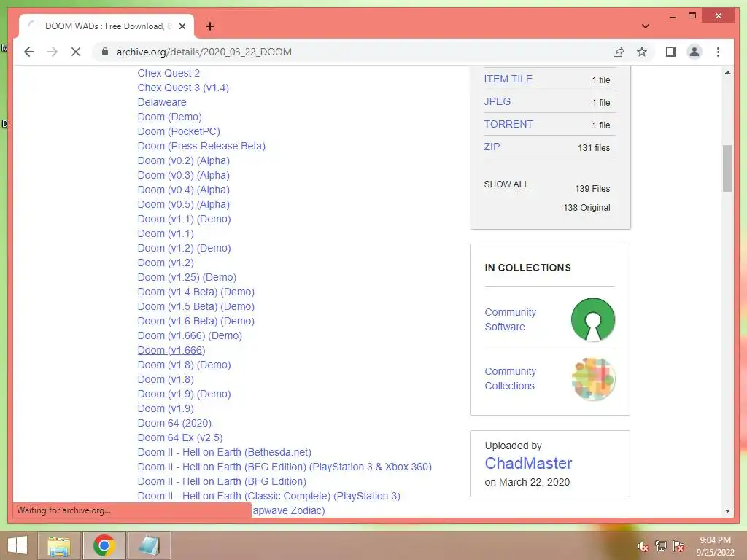Open the Doom (Demo) link
The height and width of the screenshot is (560, 747).
pos(169,117)
